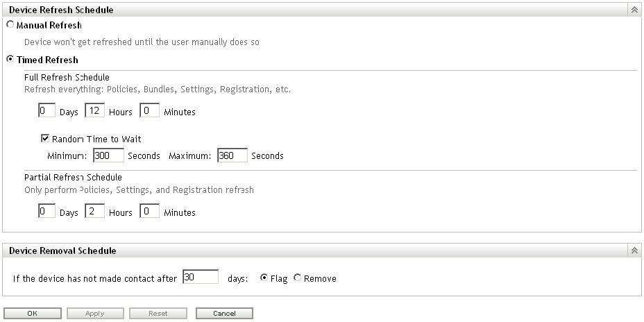Viewport: 644px width, 322px height.
Task: Click the Random Time to Wait label
Action: [96, 139]
